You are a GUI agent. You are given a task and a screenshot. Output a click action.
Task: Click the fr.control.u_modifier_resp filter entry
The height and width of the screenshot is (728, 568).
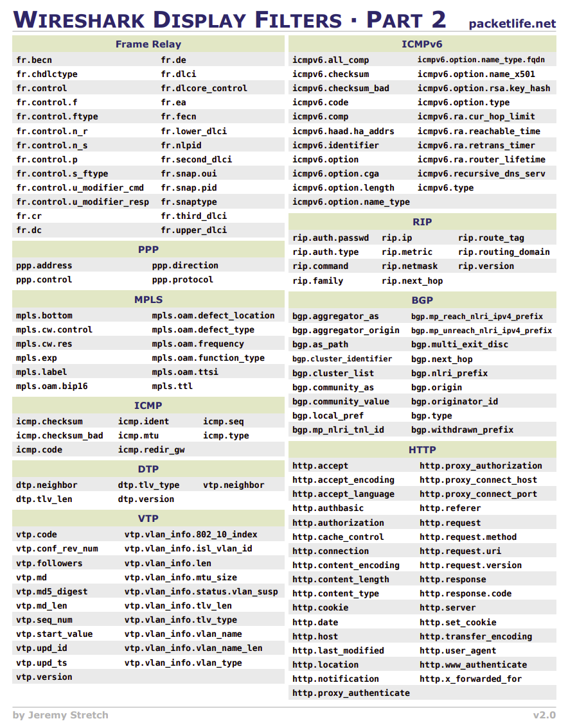point(83,202)
